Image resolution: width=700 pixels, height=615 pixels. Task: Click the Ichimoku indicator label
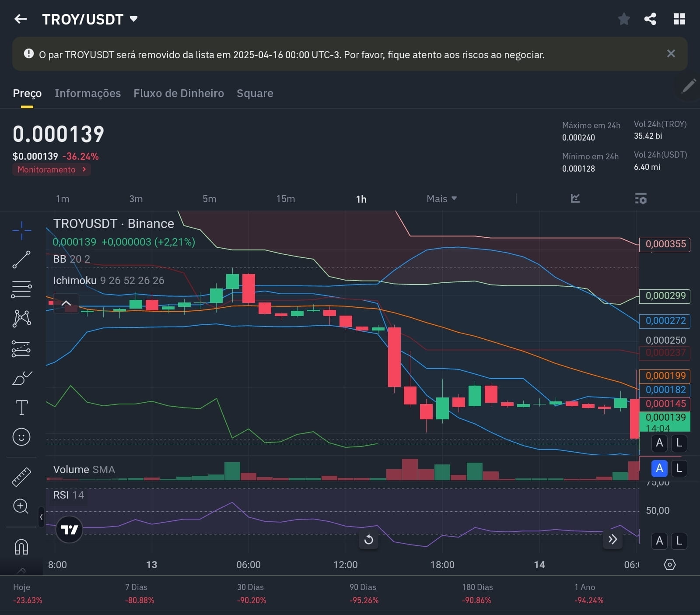click(108, 281)
